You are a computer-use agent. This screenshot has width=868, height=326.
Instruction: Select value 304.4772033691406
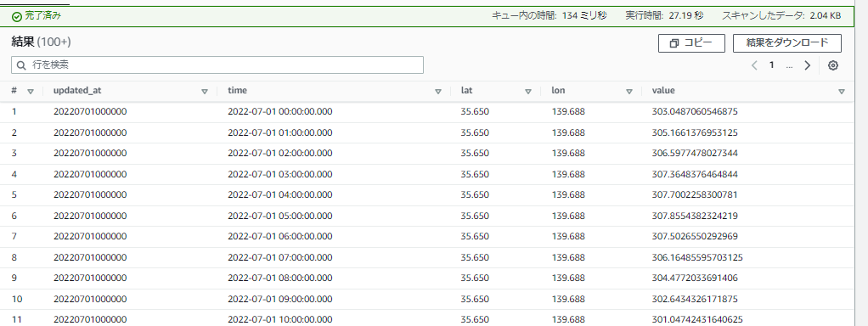[x=695, y=278]
